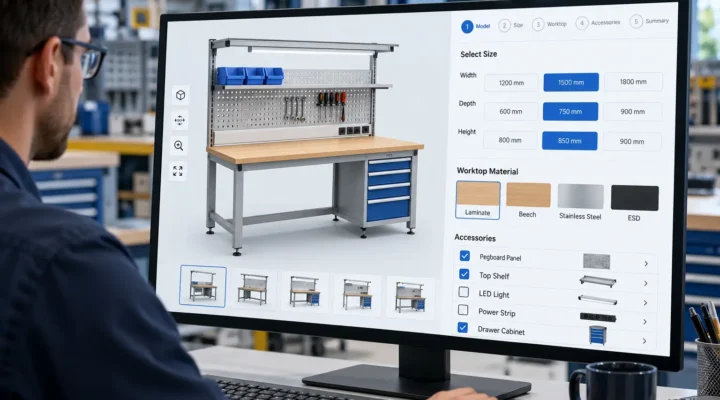Select the fifth workbench thumbnail
720x400 pixels.
[x=410, y=297]
